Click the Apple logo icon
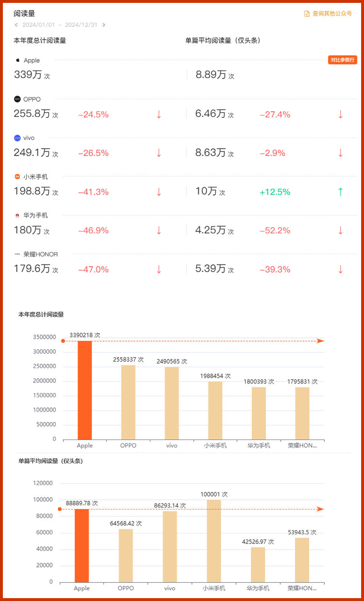 pyautogui.click(x=18, y=60)
